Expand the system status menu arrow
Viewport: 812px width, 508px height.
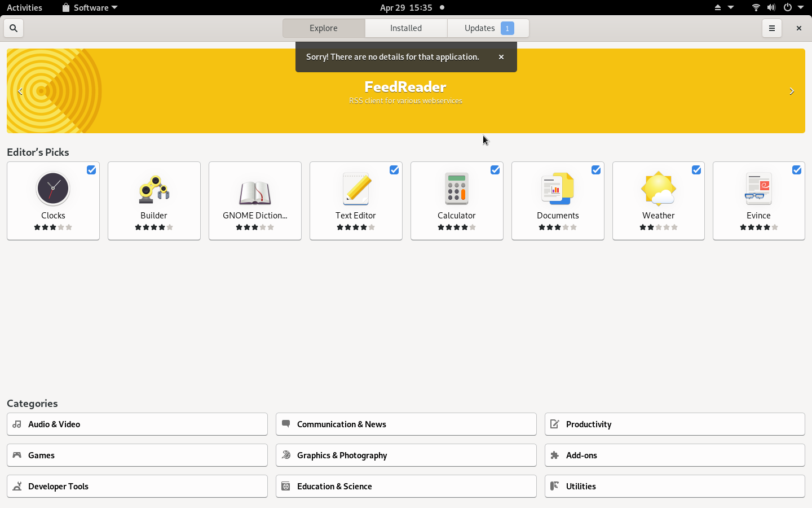point(801,7)
